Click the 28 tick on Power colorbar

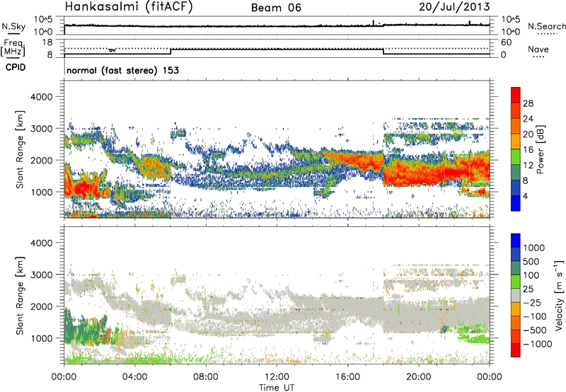click(x=528, y=103)
